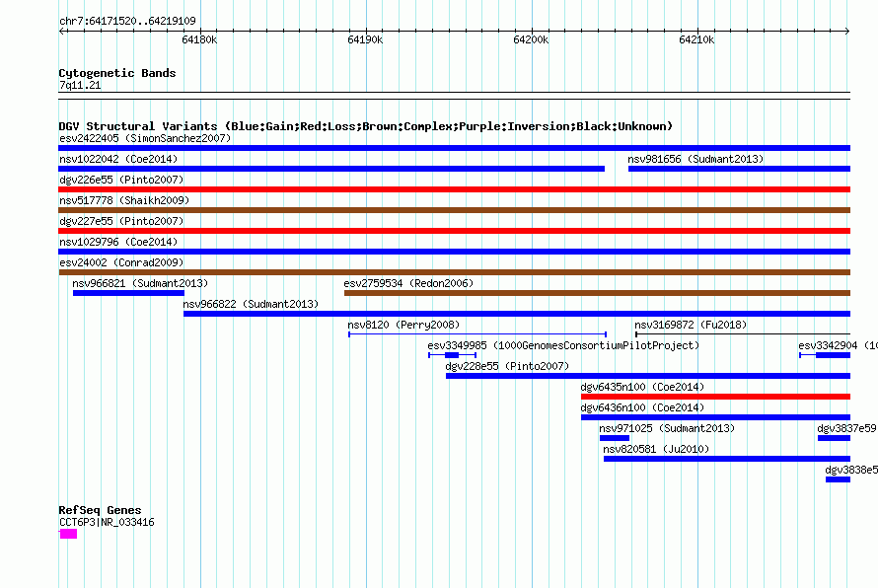Screen dimensions: 878x588
Task: Select dgv227e55 (Pinto2007) label
Action: [x=121, y=221]
